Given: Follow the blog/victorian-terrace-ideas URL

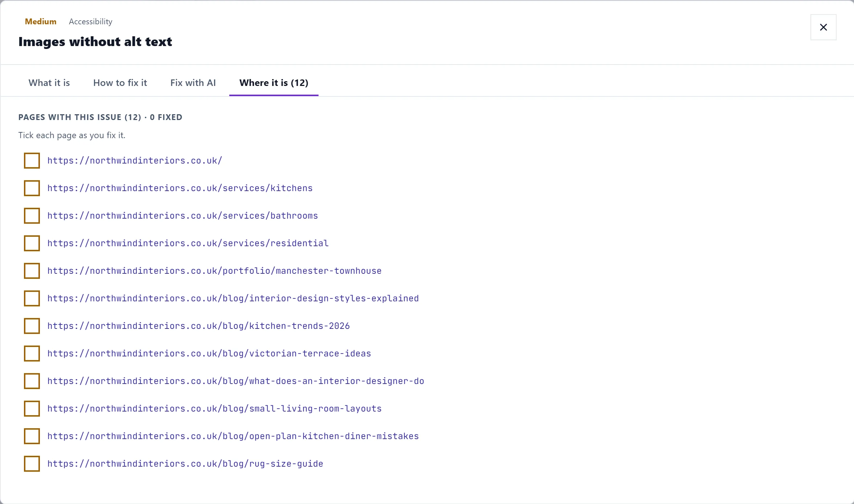Looking at the screenshot, I should pyautogui.click(x=209, y=354).
